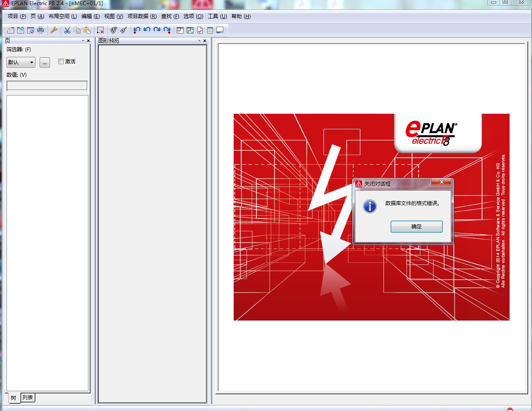This screenshot has width=532, height=411.
Task: Click the Close project toolbar icon
Action: pos(30,30)
